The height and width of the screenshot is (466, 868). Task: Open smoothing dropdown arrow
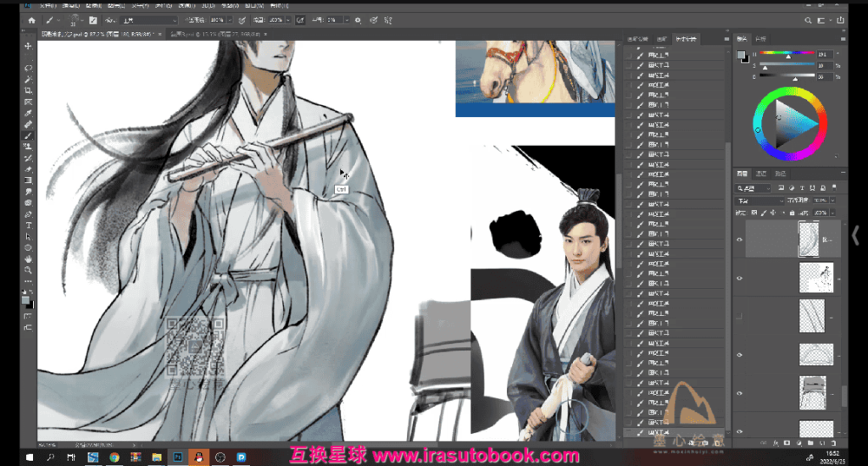[x=347, y=20]
